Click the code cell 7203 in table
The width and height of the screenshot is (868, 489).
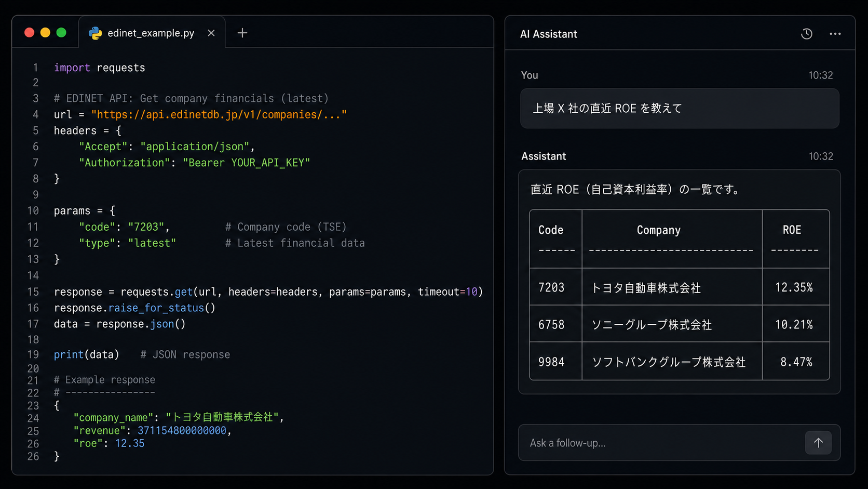click(551, 287)
